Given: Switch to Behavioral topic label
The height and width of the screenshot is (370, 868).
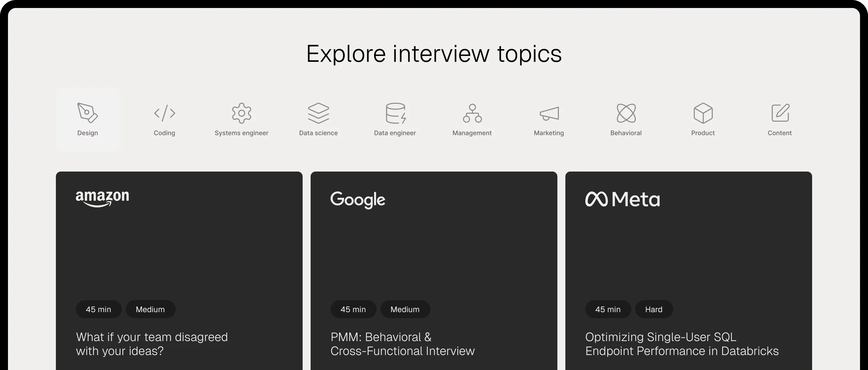Looking at the screenshot, I should coord(626,133).
